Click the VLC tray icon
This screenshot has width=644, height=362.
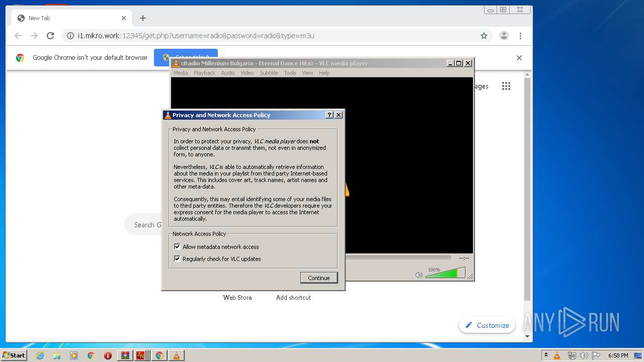557,355
